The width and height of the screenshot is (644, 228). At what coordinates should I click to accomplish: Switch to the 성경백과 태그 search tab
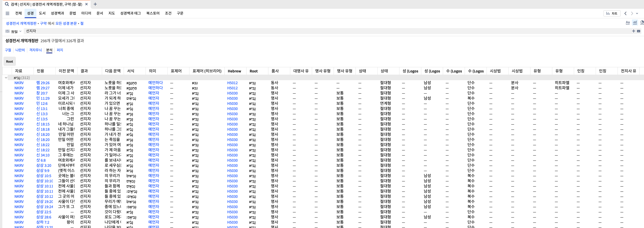[x=130, y=13]
